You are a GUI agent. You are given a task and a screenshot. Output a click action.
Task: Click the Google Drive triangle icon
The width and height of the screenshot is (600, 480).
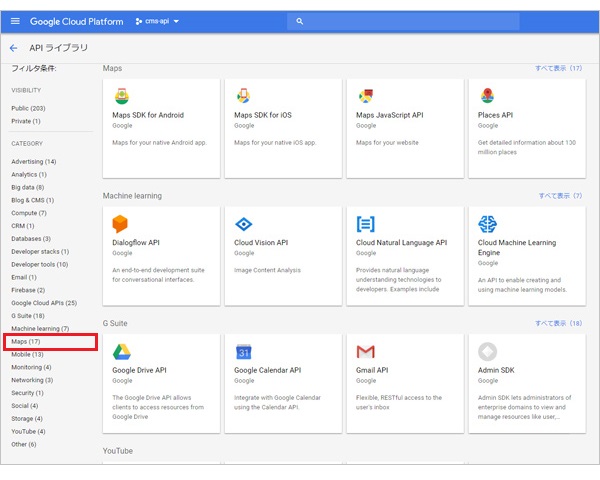pyautogui.click(x=122, y=352)
